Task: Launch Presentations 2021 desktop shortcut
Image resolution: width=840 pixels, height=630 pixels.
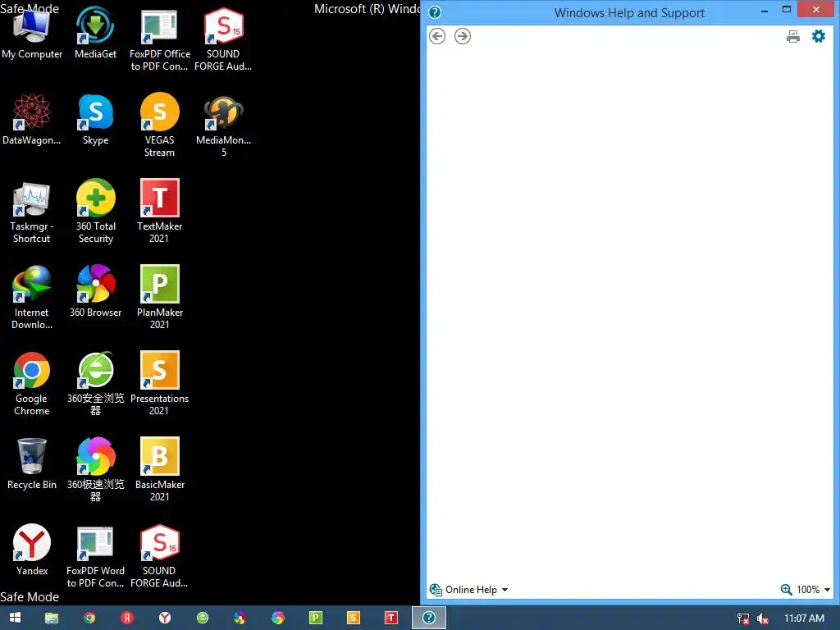Action: coord(160,384)
